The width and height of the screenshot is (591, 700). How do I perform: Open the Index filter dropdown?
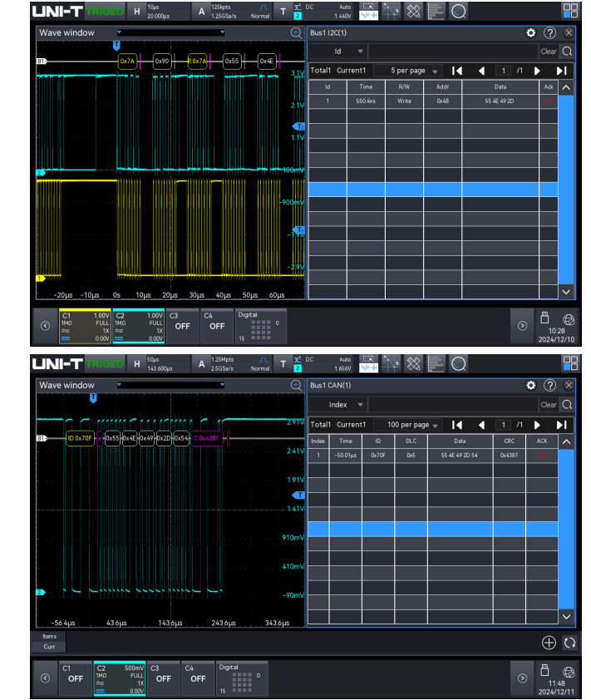[x=342, y=405]
